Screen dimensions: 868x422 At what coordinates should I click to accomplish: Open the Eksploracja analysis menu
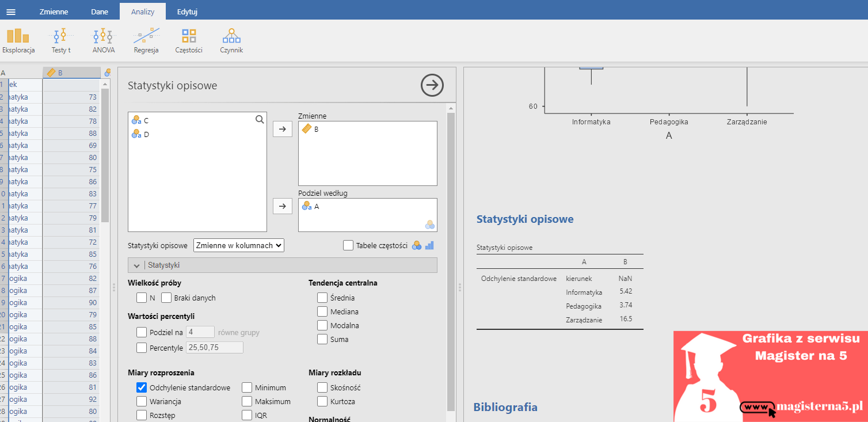point(18,40)
